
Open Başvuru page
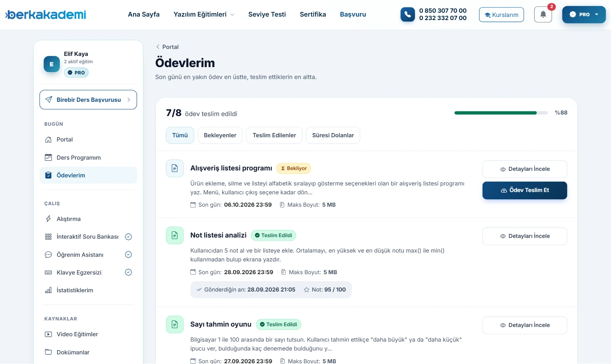[x=353, y=14]
